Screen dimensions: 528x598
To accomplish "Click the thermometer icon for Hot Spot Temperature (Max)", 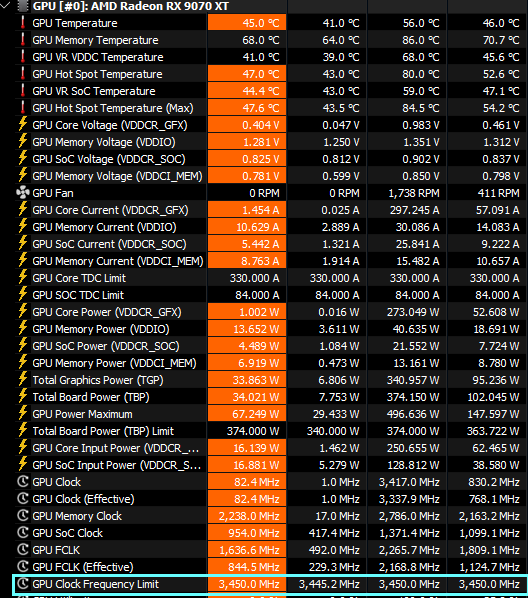I will point(23,108).
